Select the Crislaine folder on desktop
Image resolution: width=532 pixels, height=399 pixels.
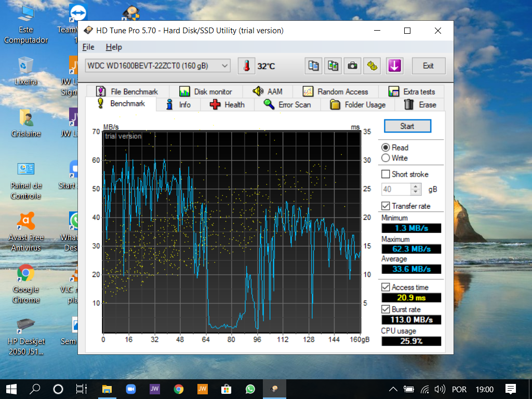tap(26, 123)
